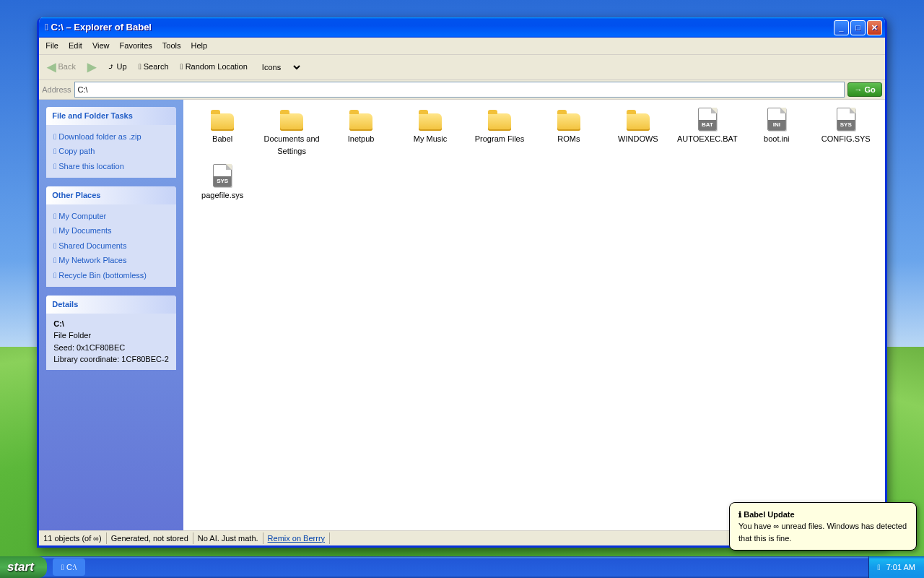The height and width of the screenshot is (578, 924).
Task: Open the WINDOWS folder
Action: coord(638,126)
